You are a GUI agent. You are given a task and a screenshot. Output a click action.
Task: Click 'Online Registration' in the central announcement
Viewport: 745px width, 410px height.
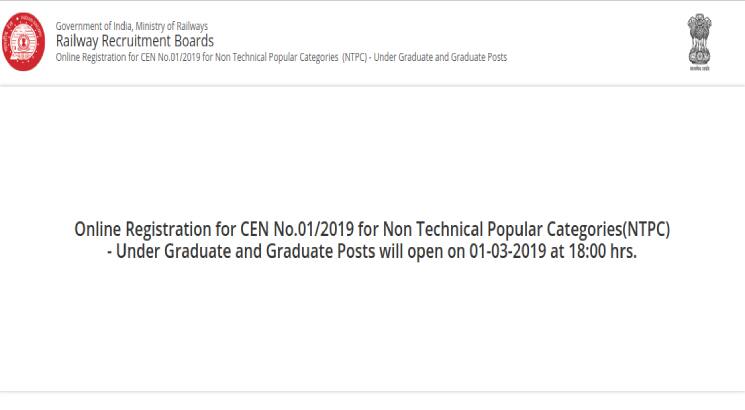(144, 229)
